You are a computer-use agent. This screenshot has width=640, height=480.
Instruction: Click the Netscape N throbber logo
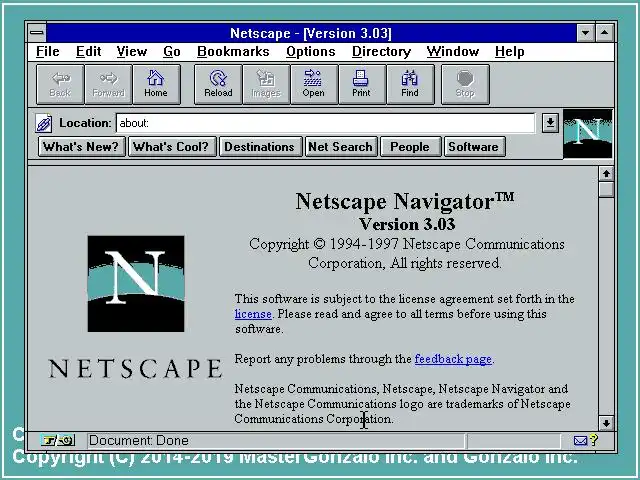coord(587,133)
